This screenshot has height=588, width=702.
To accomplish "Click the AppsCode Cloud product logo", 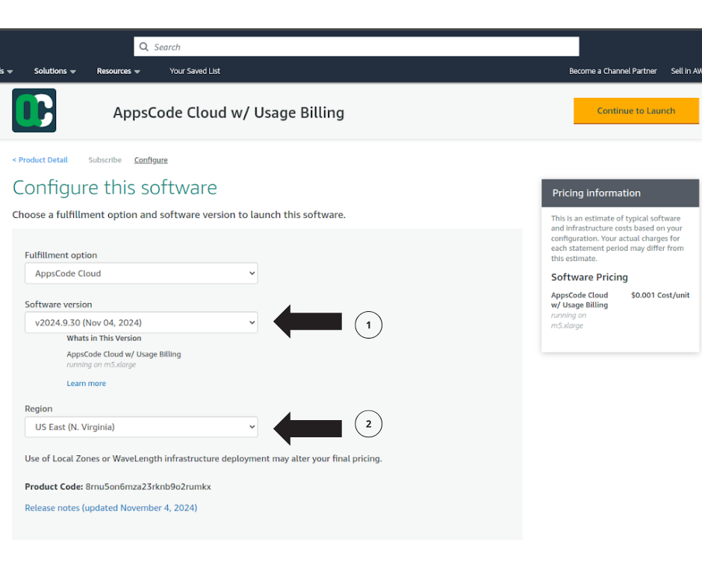I will click(34, 110).
